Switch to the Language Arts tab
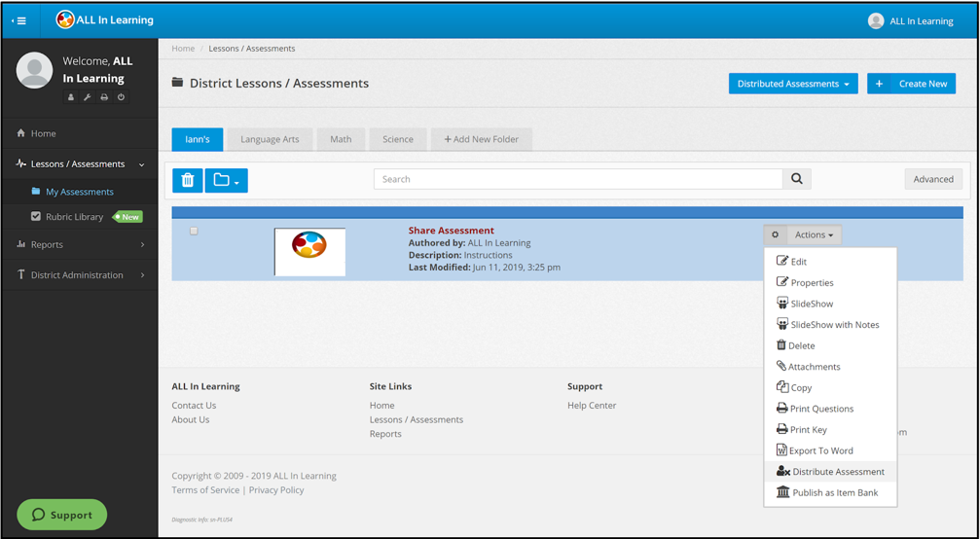This screenshot has width=980, height=539. click(270, 139)
